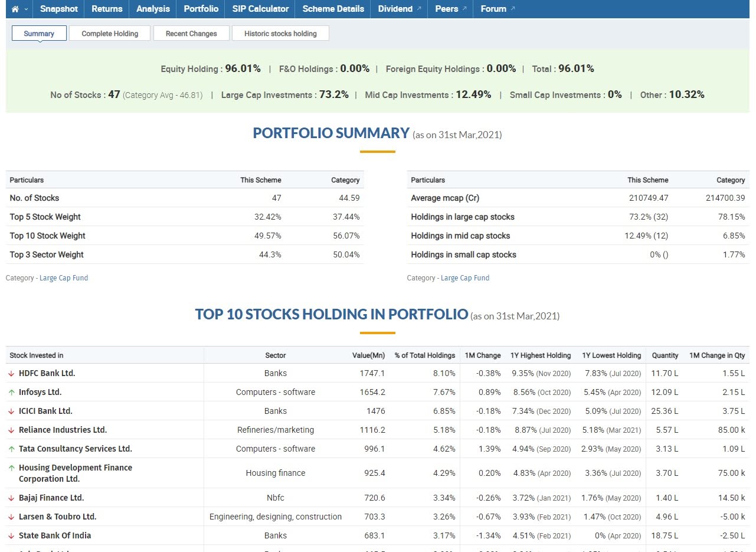This screenshot has height=552, width=756.
Task: Click the home icon in navigation bar
Action: pyautogui.click(x=15, y=9)
